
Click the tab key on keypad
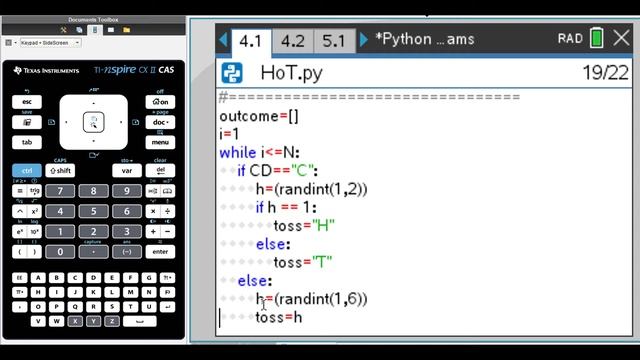click(27, 142)
